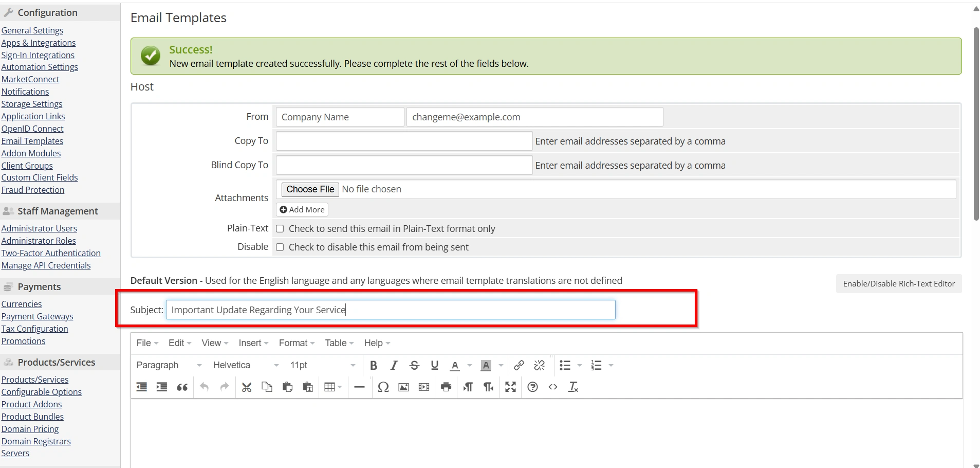
Task: Apply the text color A button
Action: pyautogui.click(x=455, y=365)
